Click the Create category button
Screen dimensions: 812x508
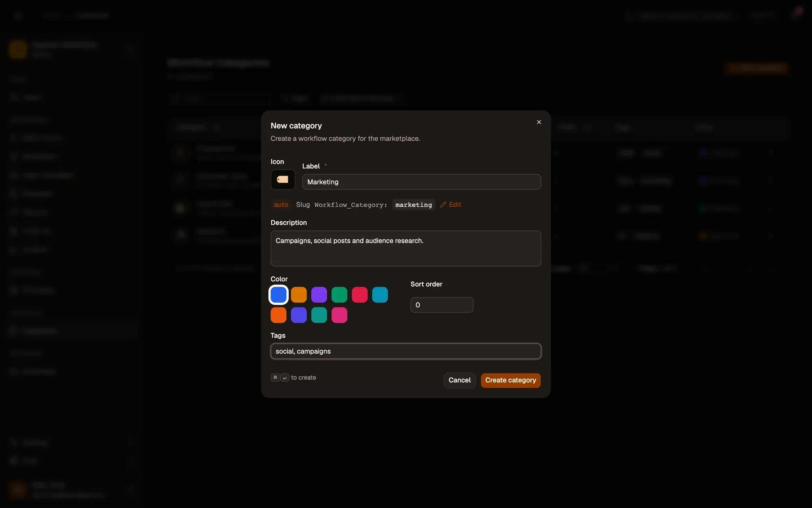[x=511, y=380]
